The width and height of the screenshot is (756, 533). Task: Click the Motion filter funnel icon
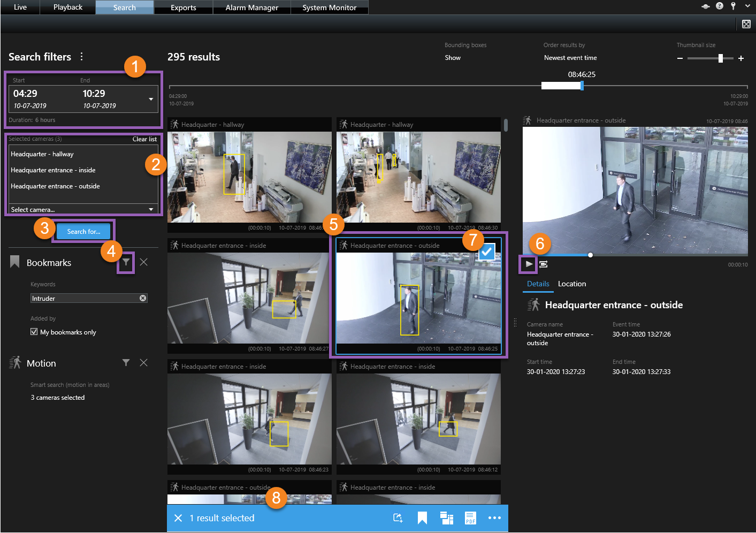(x=126, y=363)
